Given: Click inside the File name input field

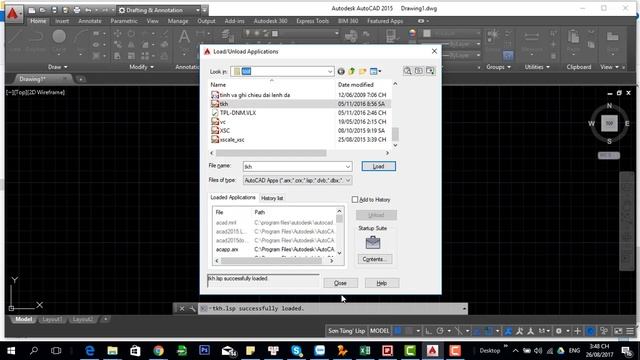Looking at the screenshot, I should (294, 167).
